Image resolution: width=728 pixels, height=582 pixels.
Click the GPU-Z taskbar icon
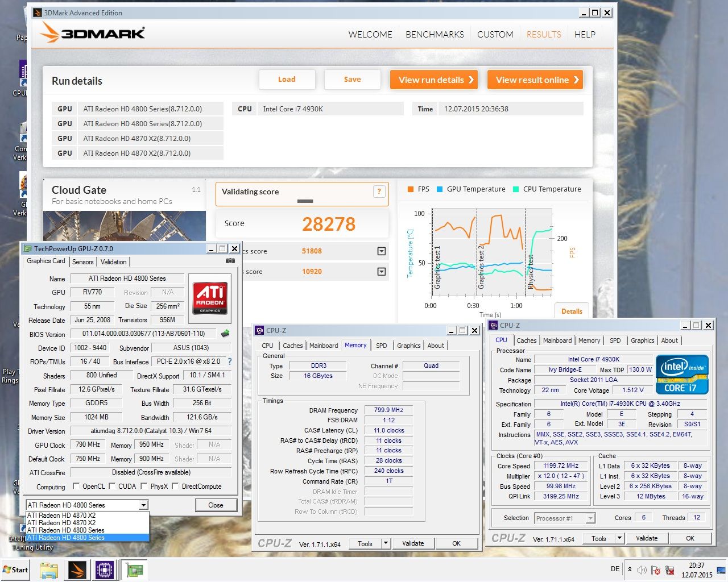[135, 569]
